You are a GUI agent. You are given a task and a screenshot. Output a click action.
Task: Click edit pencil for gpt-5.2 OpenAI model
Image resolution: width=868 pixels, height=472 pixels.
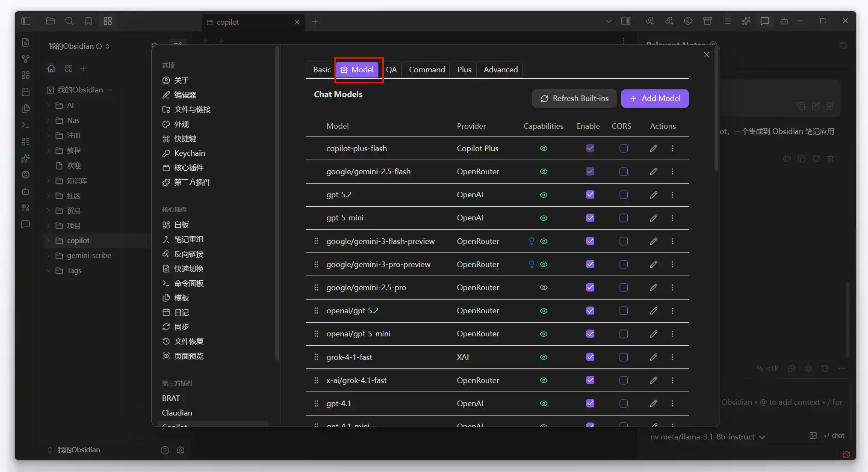point(653,195)
